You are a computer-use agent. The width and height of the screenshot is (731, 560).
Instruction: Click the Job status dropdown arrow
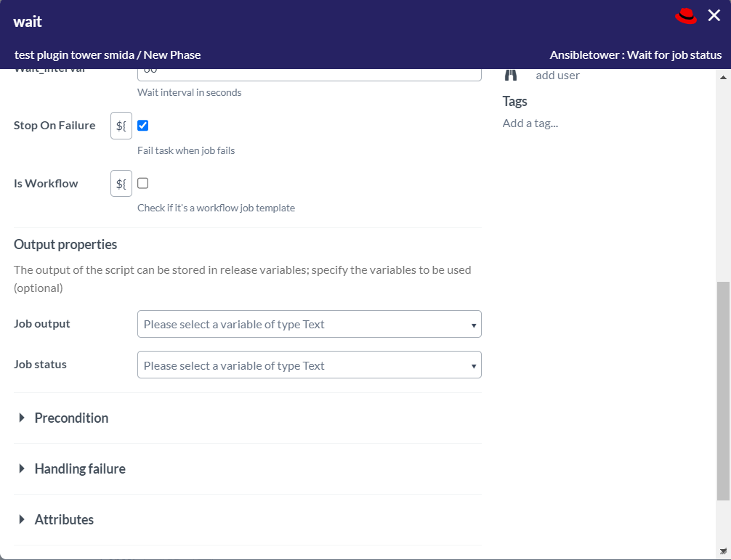coord(474,365)
